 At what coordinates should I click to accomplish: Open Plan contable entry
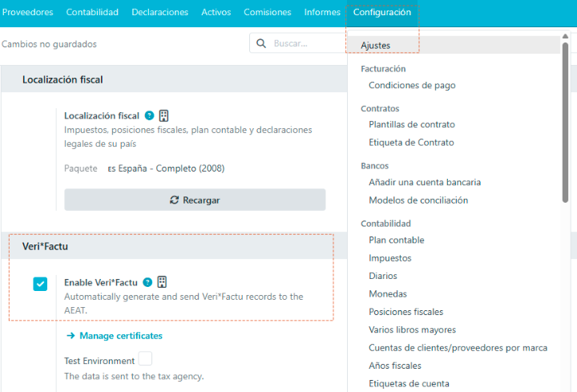tap(397, 240)
